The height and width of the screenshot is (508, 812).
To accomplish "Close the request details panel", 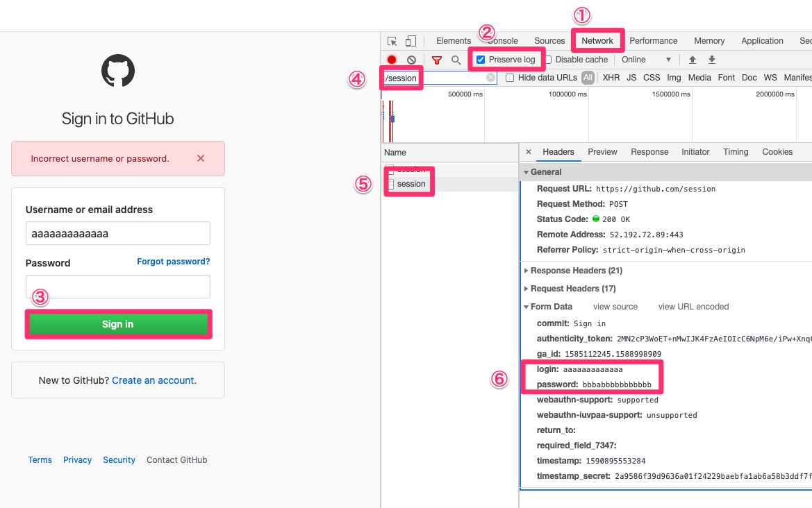I will pos(528,152).
